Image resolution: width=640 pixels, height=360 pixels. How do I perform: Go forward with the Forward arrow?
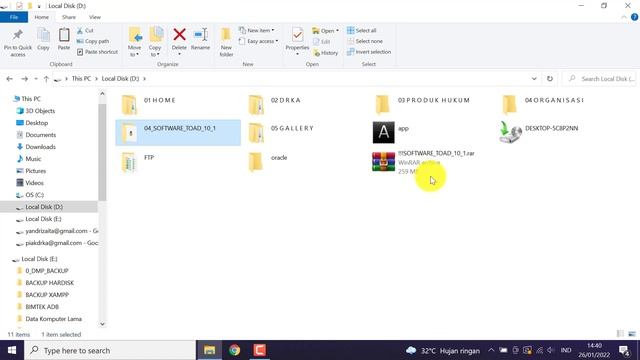point(24,79)
